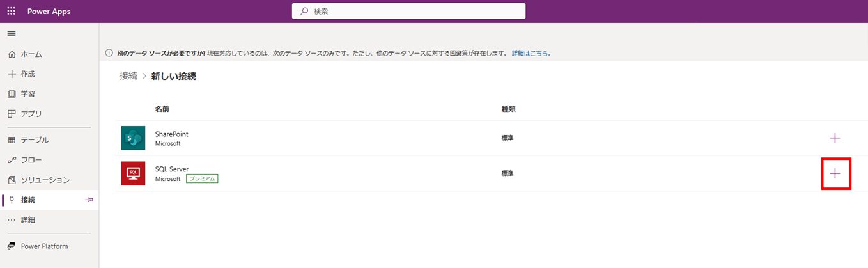Open アプリ in the sidebar

pos(49,114)
